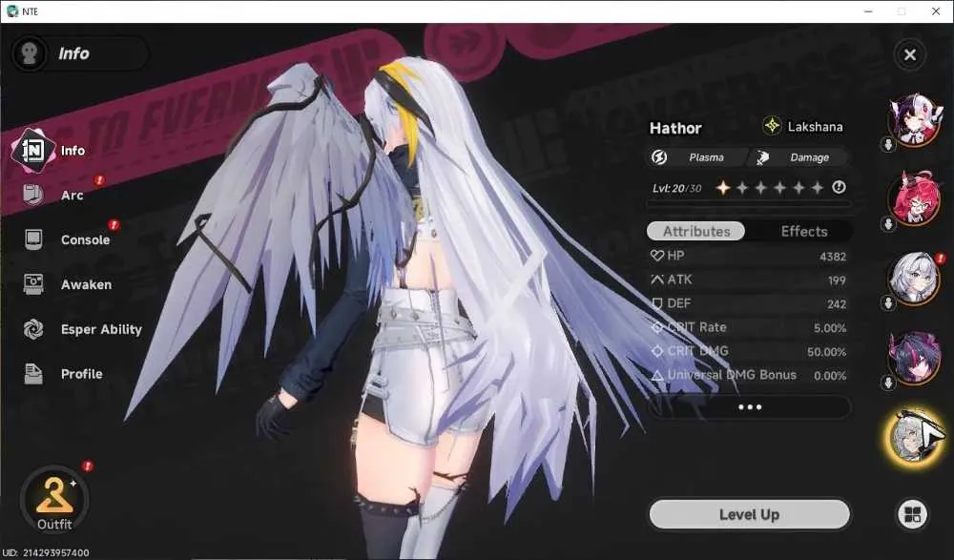View the character Profile section
This screenshot has width=954, height=560.
tap(63, 374)
